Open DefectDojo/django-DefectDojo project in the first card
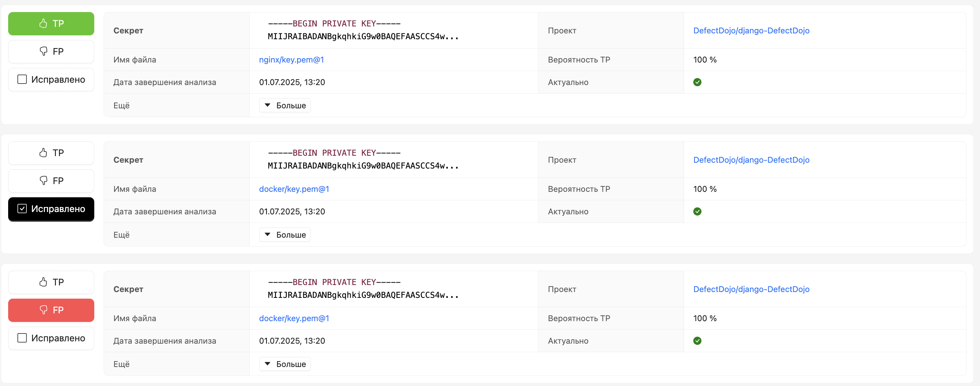Image resolution: width=980 pixels, height=386 pixels. pos(751,31)
